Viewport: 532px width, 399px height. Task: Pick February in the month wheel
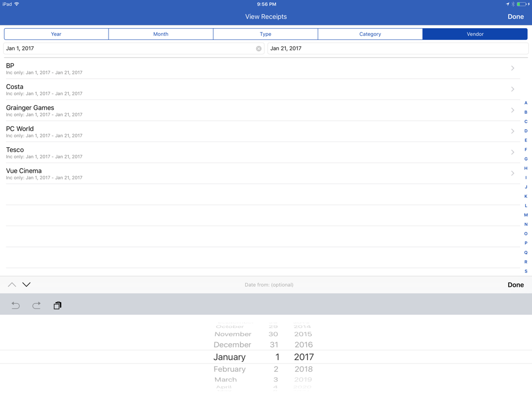tap(230, 369)
